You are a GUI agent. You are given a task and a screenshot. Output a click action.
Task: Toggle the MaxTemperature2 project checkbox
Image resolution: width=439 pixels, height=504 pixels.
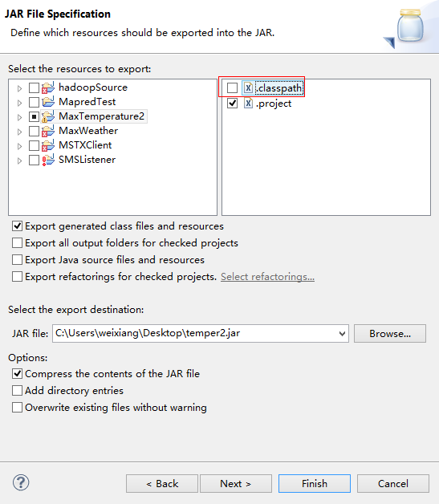[x=34, y=116]
